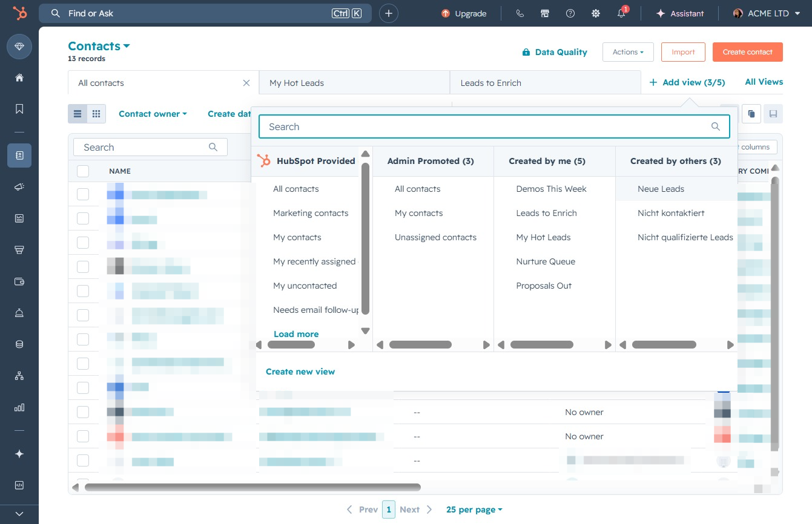This screenshot has width=812, height=524.
Task: Tick the sixth contact row checkbox
Action: [83, 315]
